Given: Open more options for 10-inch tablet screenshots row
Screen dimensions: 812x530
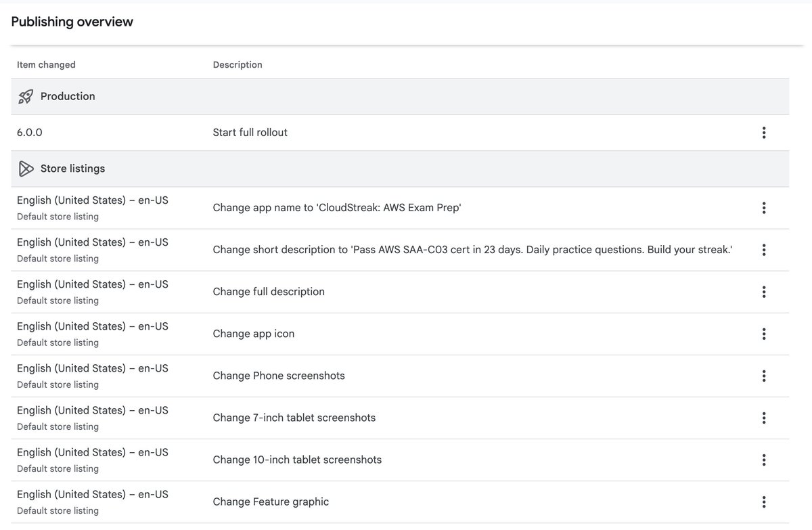Looking at the screenshot, I should (763, 460).
